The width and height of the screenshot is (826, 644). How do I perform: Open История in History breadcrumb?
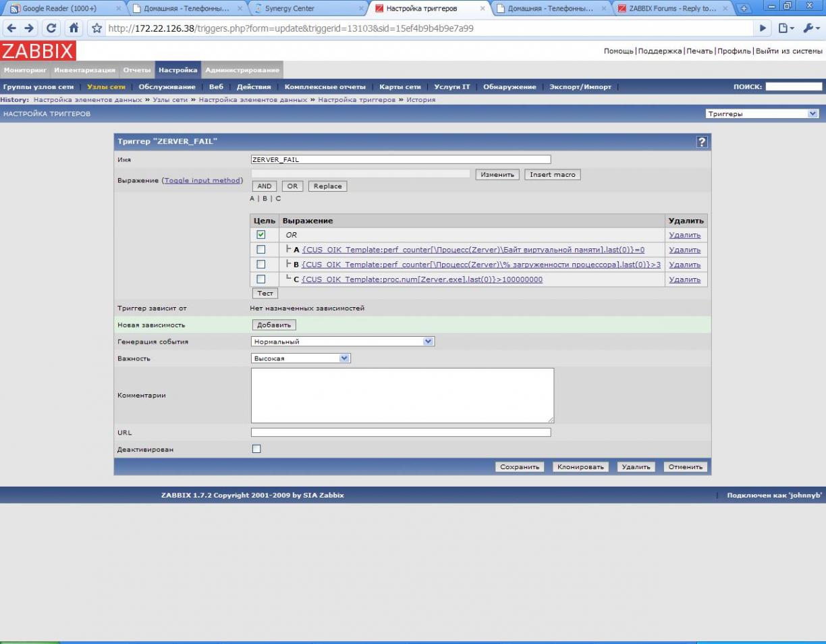pyautogui.click(x=420, y=100)
